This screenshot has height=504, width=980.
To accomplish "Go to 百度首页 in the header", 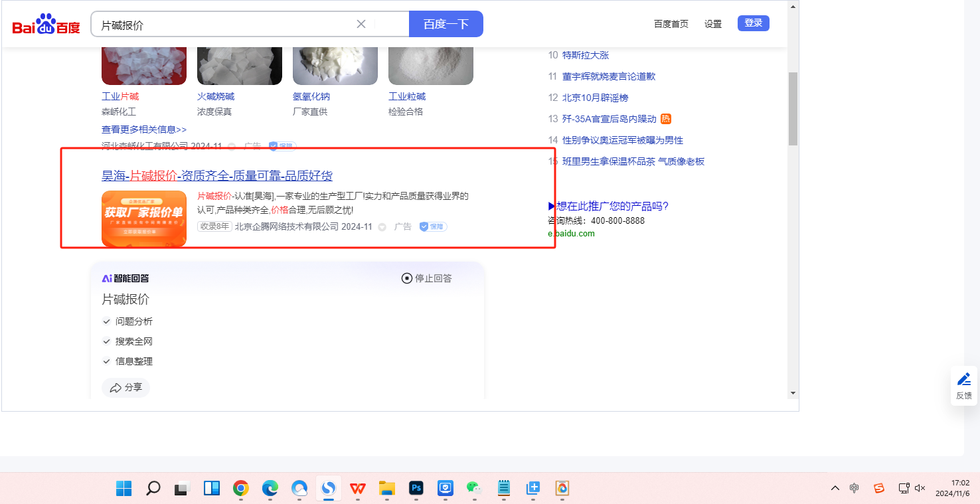I will click(x=671, y=24).
